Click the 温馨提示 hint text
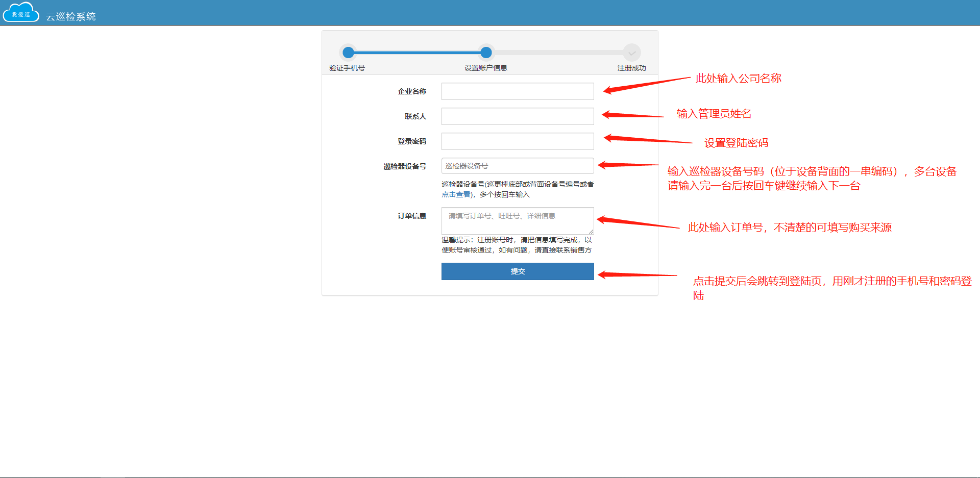Screen dimensions: 980x478 pos(517,245)
